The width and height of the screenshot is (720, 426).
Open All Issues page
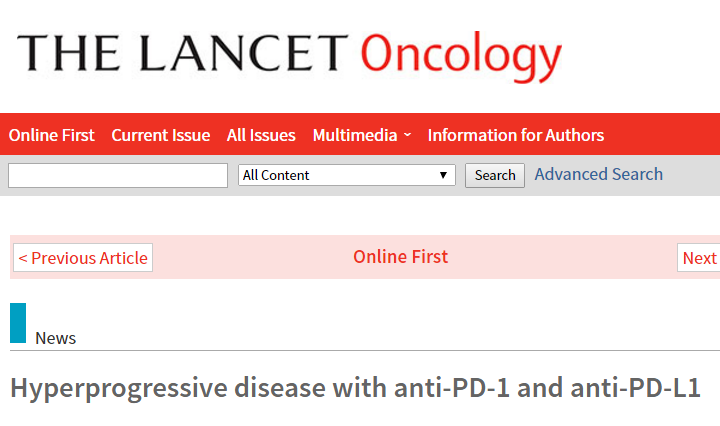point(261,135)
